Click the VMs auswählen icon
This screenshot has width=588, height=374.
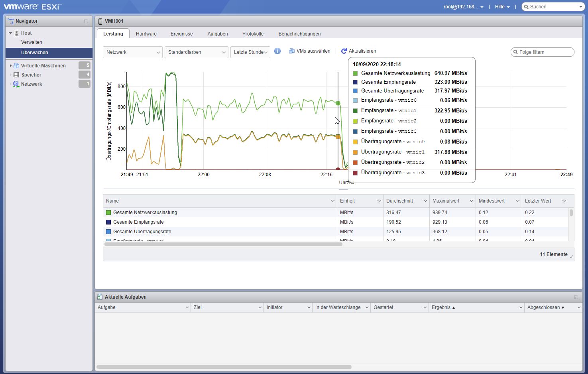click(292, 51)
